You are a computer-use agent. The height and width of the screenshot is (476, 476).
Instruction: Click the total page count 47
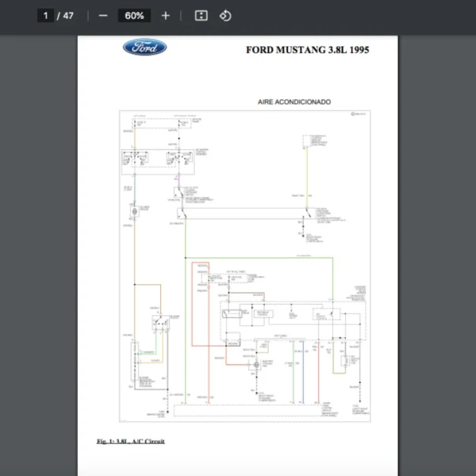pos(68,16)
